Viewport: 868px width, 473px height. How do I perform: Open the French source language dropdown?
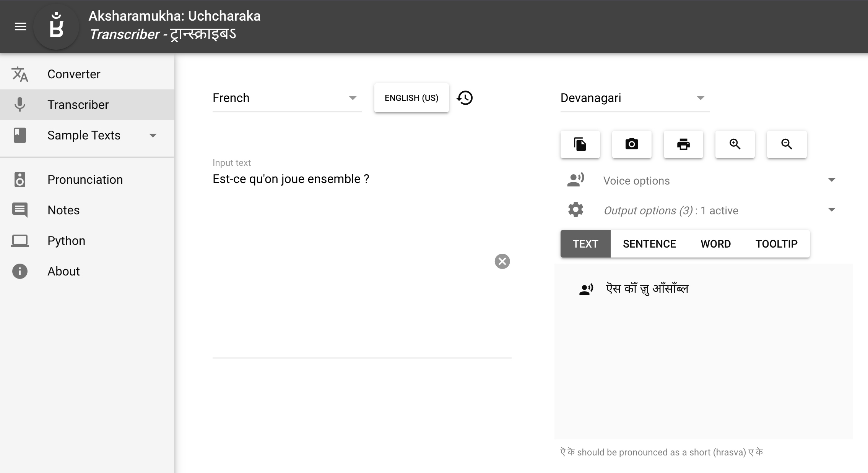pos(287,98)
